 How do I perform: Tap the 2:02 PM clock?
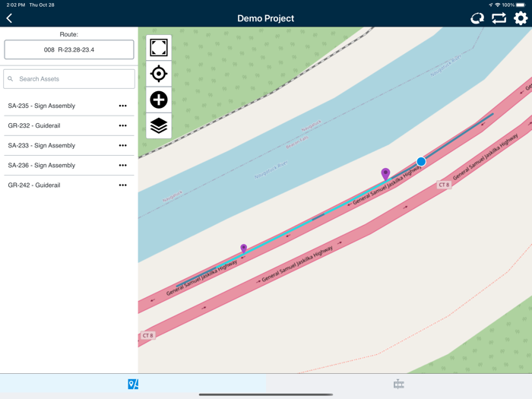coord(16,5)
